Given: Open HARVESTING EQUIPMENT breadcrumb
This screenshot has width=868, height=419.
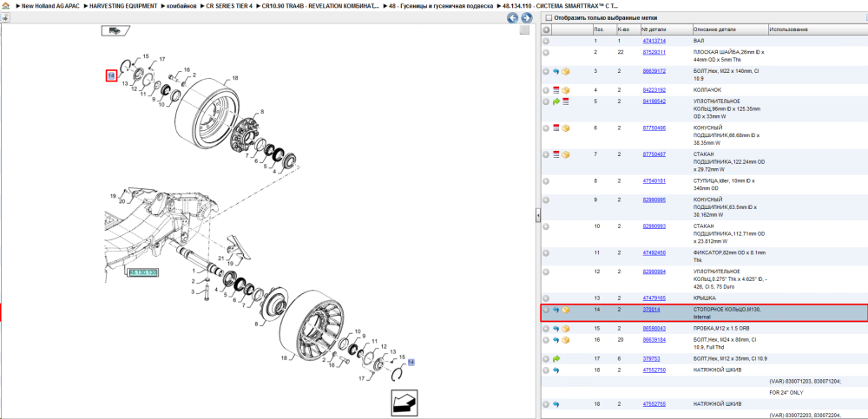Looking at the screenshot, I should pos(123,5).
